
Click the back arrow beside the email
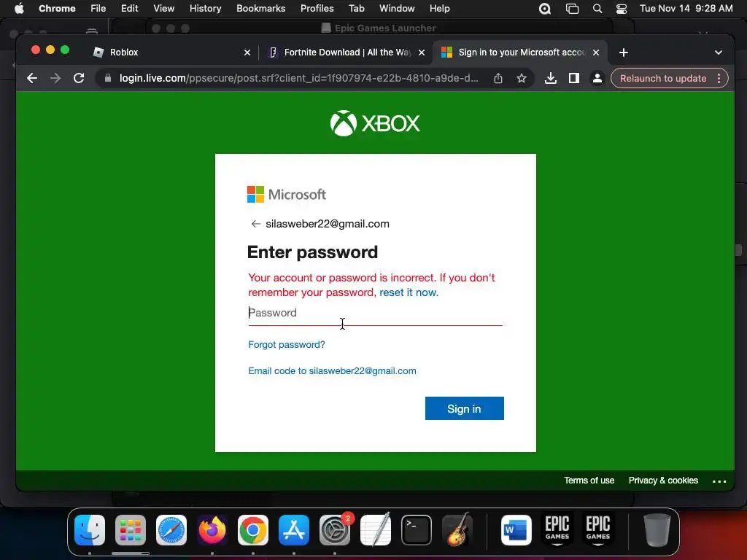pos(256,224)
